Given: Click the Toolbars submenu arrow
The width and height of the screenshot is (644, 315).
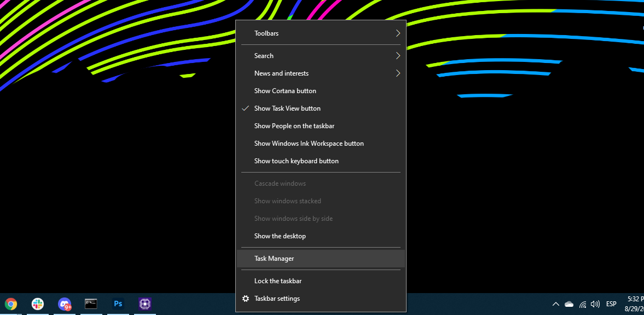Looking at the screenshot, I should (398, 33).
